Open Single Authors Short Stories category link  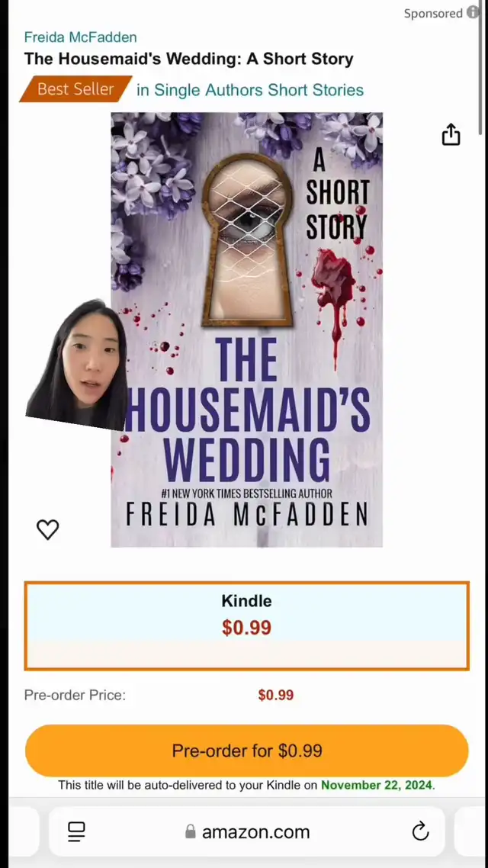250,90
